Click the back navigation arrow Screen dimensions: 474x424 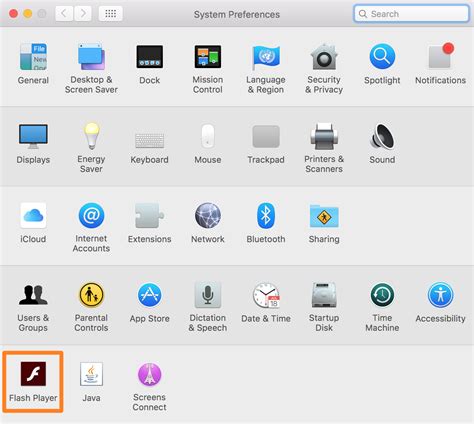(x=64, y=14)
